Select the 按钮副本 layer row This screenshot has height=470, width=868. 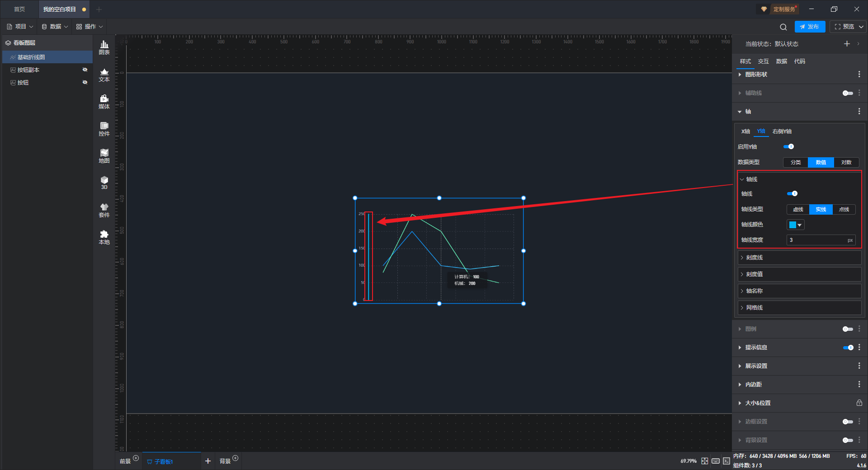(47, 70)
